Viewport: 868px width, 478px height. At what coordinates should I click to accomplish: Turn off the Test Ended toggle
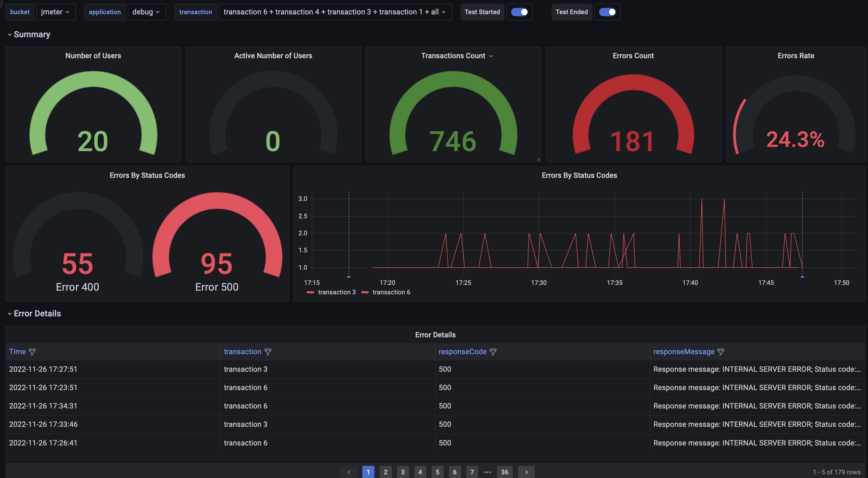pos(607,12)
